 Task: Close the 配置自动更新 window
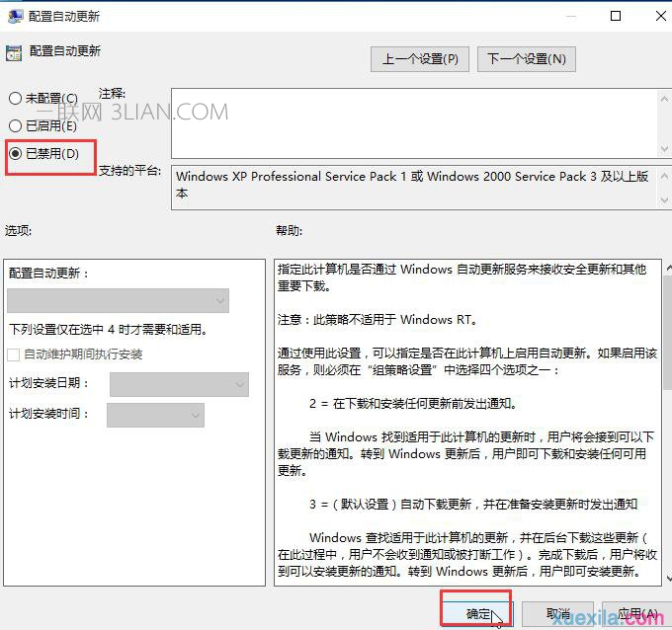coord(660,16)
